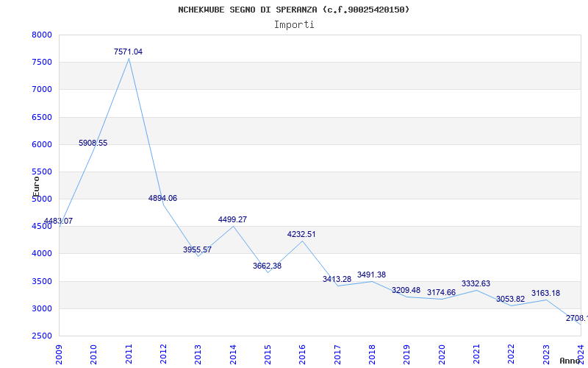Select the 4483.07 data label
This screenshot has height=368, width=588.
pyautogui.click(x=58, y=222)
